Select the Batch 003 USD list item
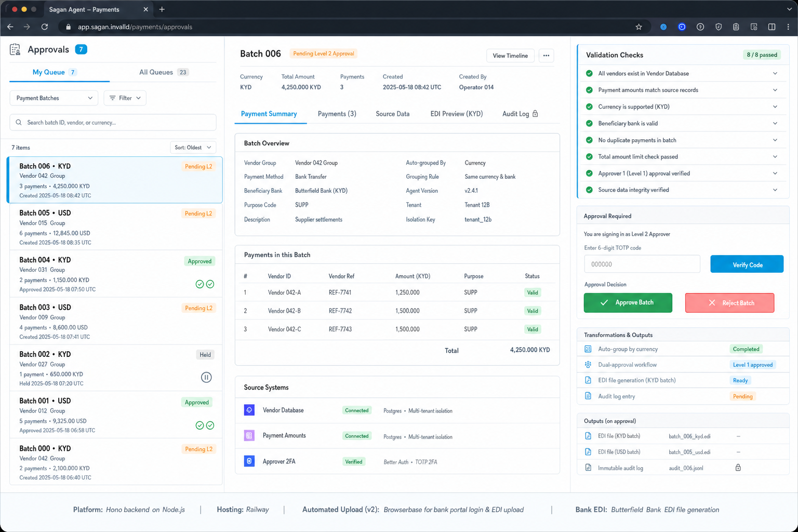This screenshot has width=798, height=532. (115, 322)
